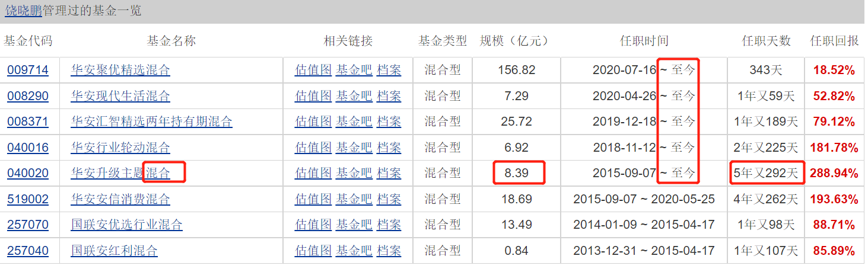Screen dimensions: 868x275
Task: Open fund code 009714 link
Action: pyautogui.click(x=28, y=71)
